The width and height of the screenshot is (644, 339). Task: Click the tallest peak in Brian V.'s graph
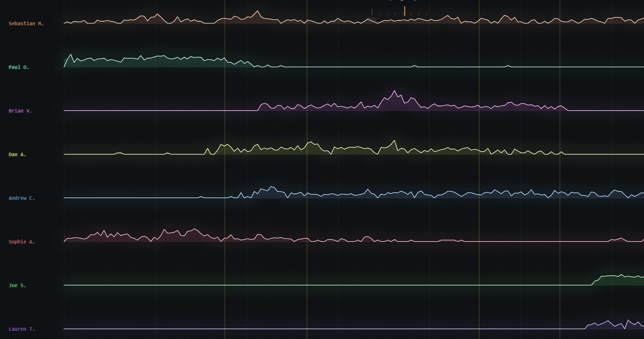click(x=394, y=91)
